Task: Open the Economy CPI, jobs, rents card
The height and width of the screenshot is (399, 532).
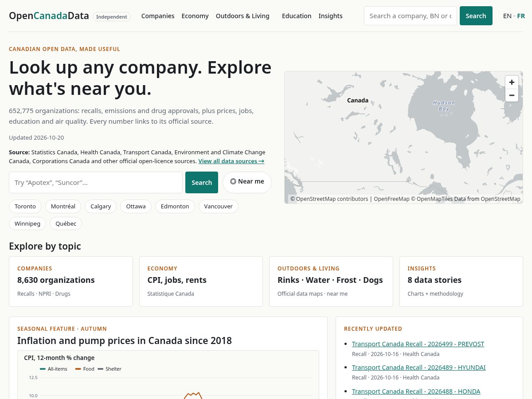Action: tap(201, 282)
